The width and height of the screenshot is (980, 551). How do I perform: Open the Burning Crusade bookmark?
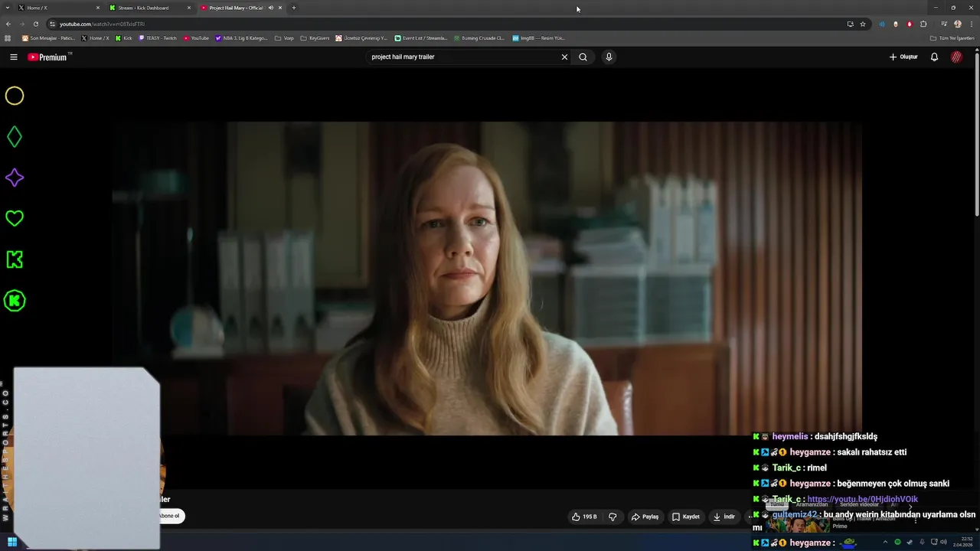pyautogui.click(x=479, y=37)
